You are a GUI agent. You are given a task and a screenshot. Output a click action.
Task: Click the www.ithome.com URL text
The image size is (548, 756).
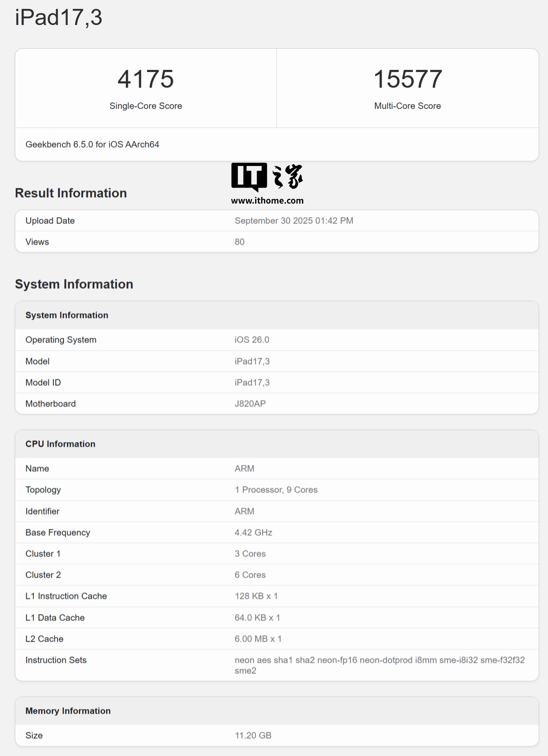coord(267,201)
